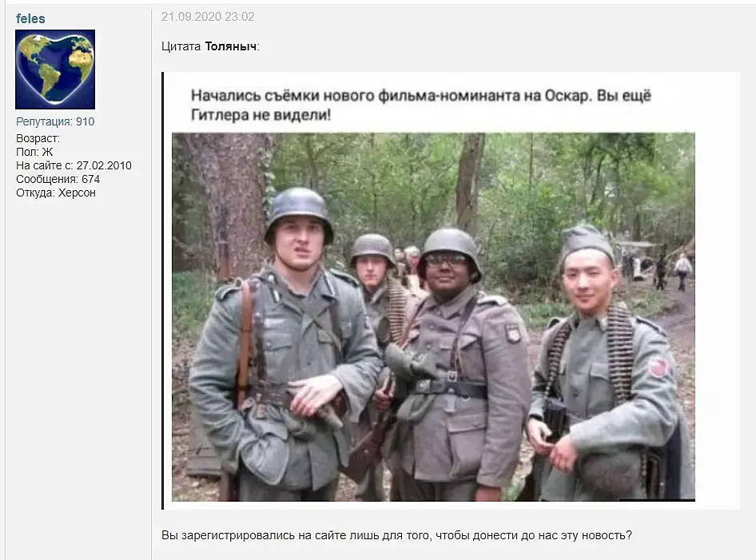Open the quoted photo of uniformed reenactors

(433, 317)
